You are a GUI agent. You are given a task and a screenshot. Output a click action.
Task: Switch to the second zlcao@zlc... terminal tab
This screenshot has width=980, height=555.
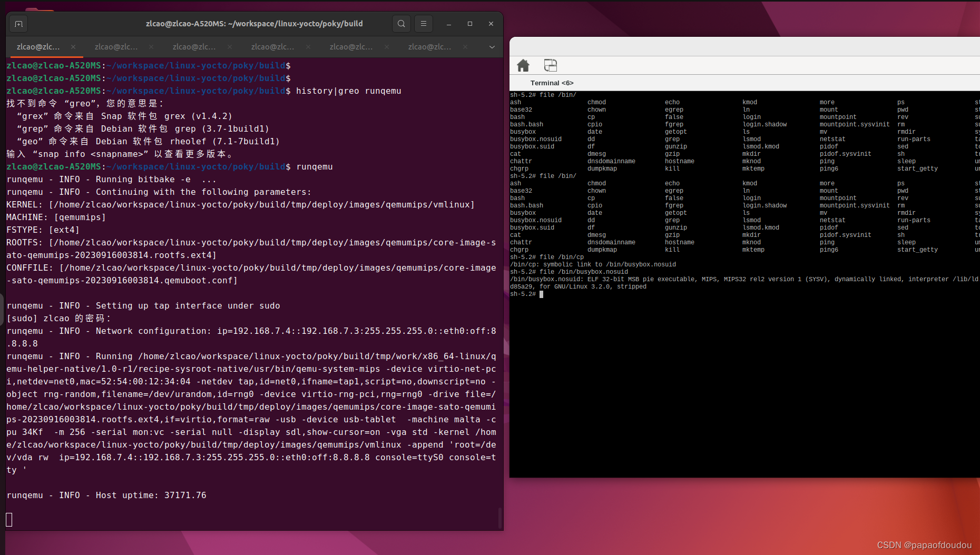[x=116, y=47]
